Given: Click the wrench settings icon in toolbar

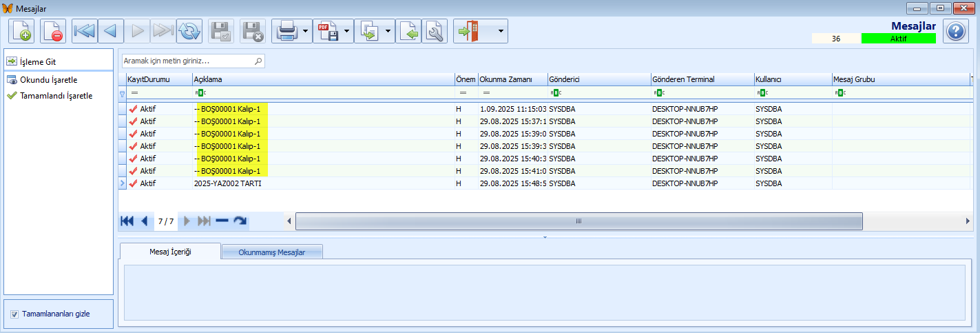Looking at the screenshot, I should tap(435, 31).
